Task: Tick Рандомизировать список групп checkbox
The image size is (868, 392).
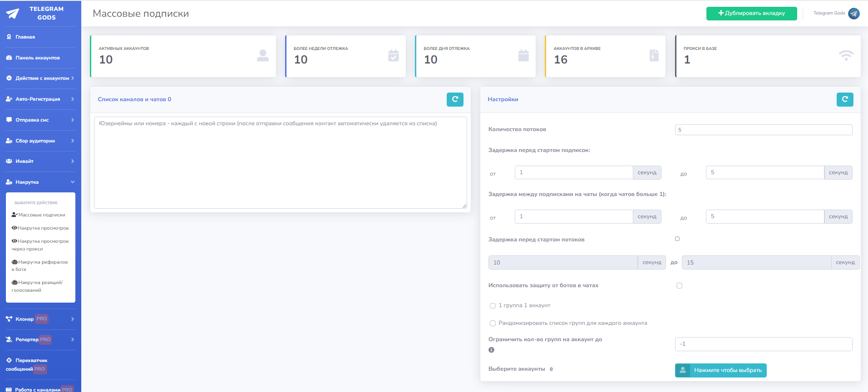Action: coord(493,323)
